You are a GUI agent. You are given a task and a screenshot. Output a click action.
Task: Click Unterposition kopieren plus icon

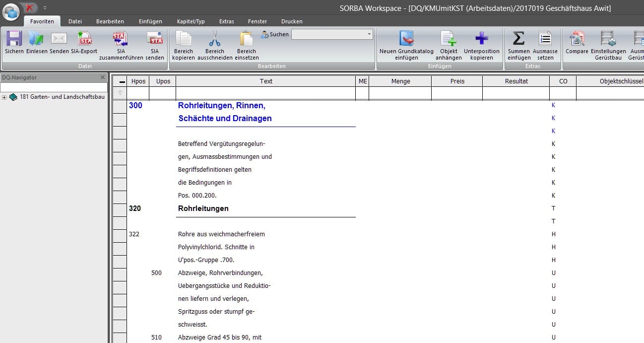482,39
